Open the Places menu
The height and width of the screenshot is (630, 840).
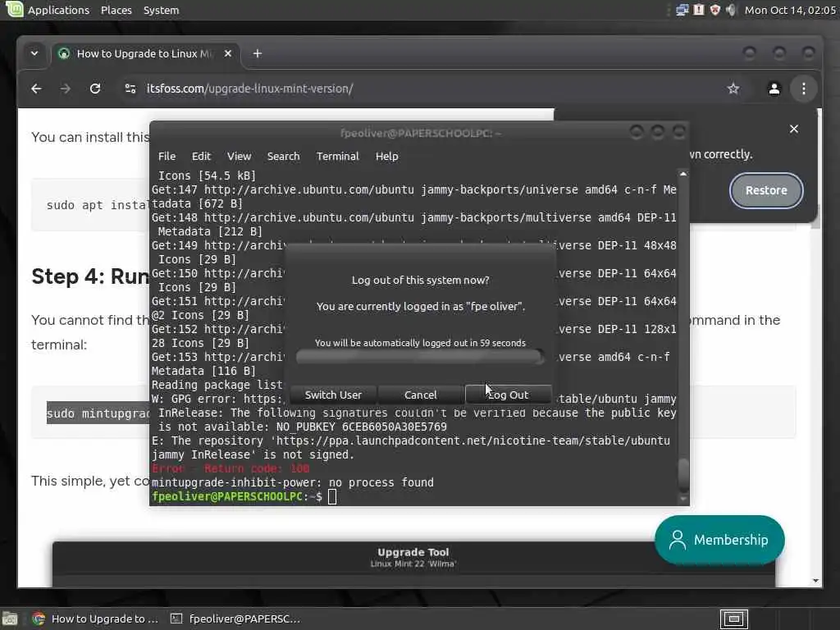pyautogui.click(x=116, y=10)
